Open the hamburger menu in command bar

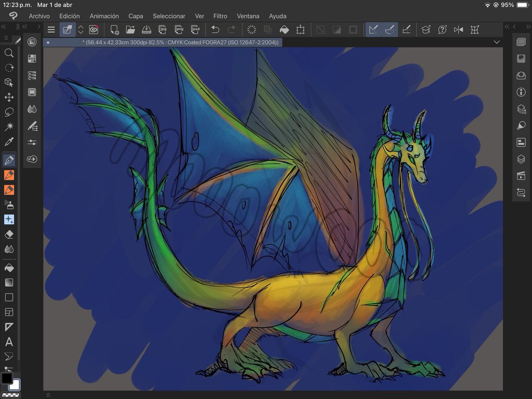coord(51,30)
